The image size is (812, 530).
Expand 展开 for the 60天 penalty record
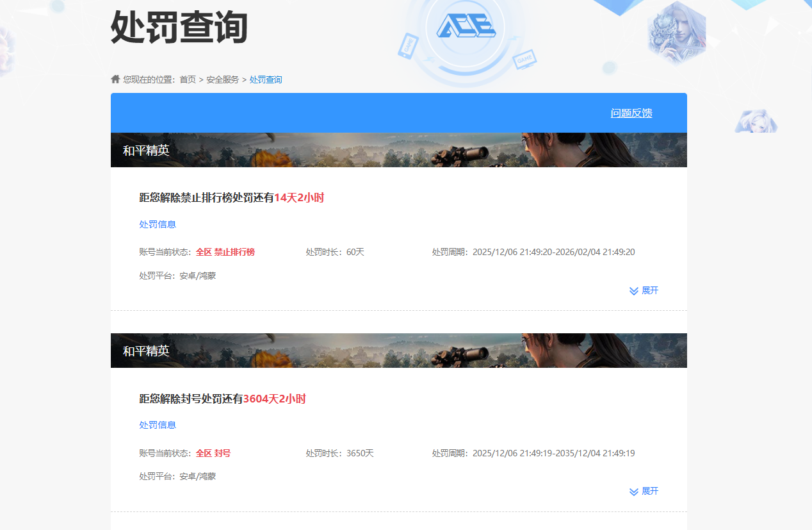(x=650, y=290)
